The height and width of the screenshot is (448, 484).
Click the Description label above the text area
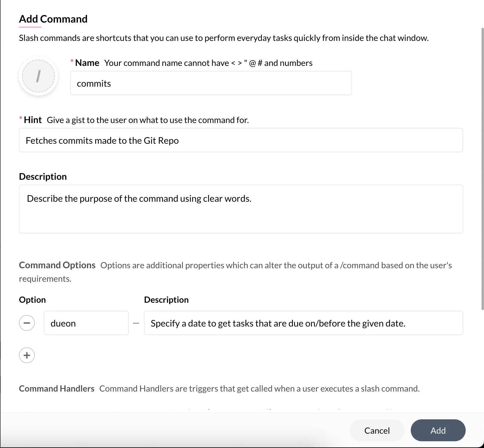pos(43,177)
